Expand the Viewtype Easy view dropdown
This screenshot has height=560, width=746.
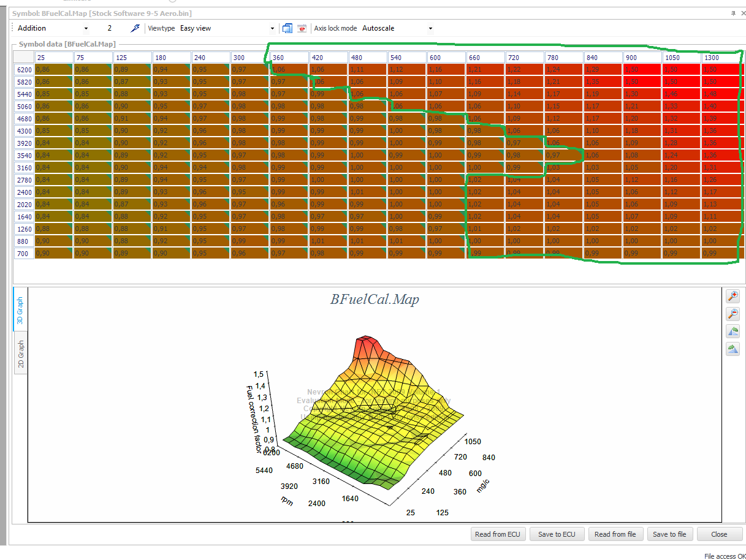(x=227, y=28)
